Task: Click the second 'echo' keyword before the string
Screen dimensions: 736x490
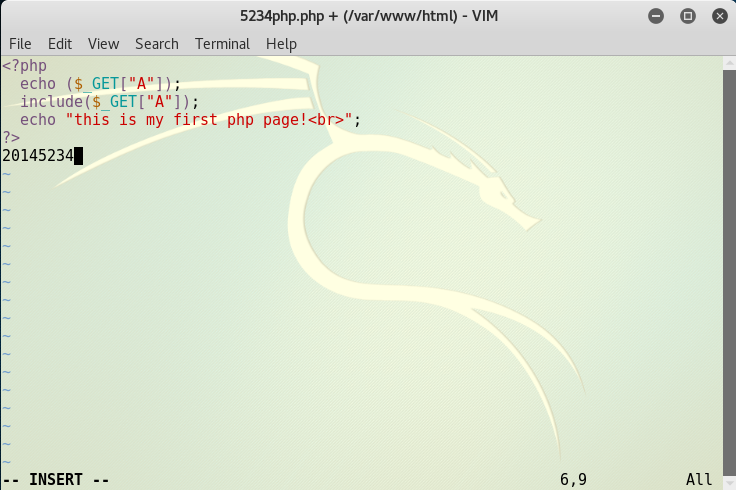Action: (38, 120)
